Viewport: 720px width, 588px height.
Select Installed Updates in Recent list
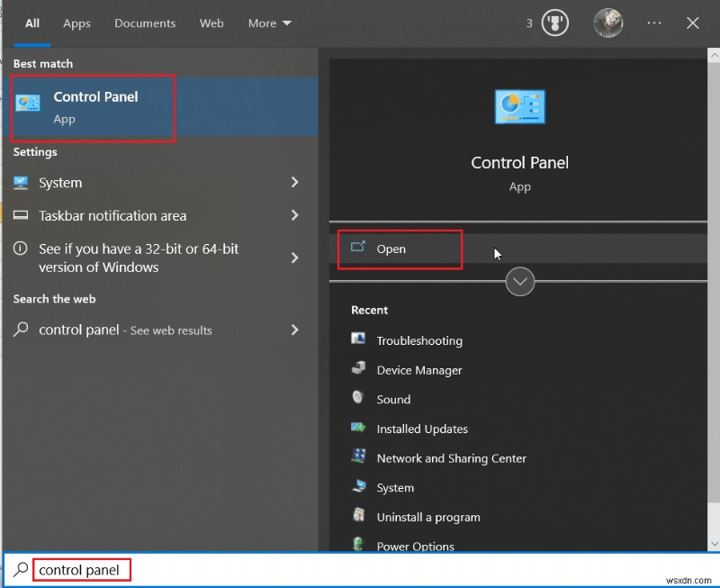click(x=422, y=429)
